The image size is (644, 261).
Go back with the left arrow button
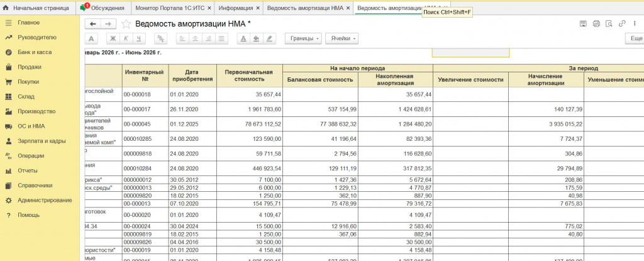tap(92, 24)
